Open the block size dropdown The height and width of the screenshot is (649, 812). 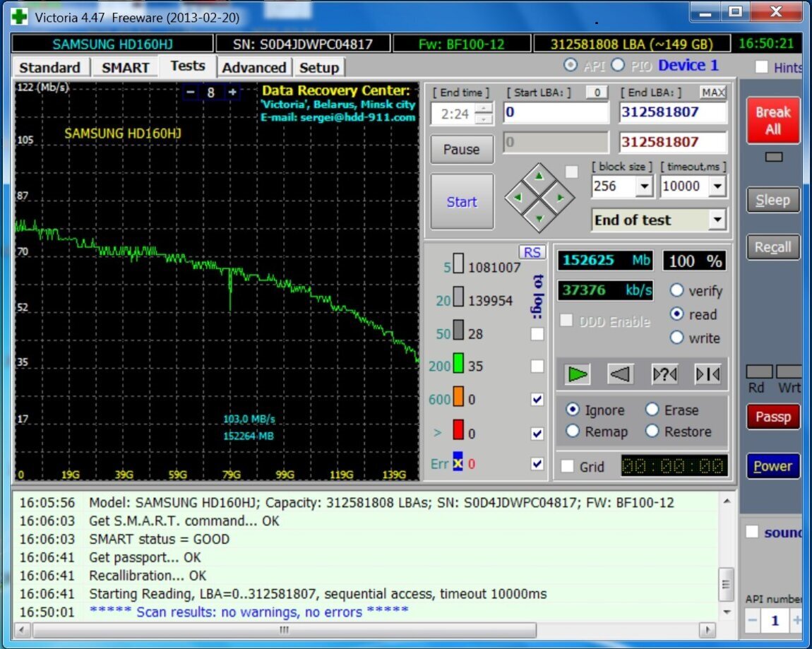(x=643, y=186)
